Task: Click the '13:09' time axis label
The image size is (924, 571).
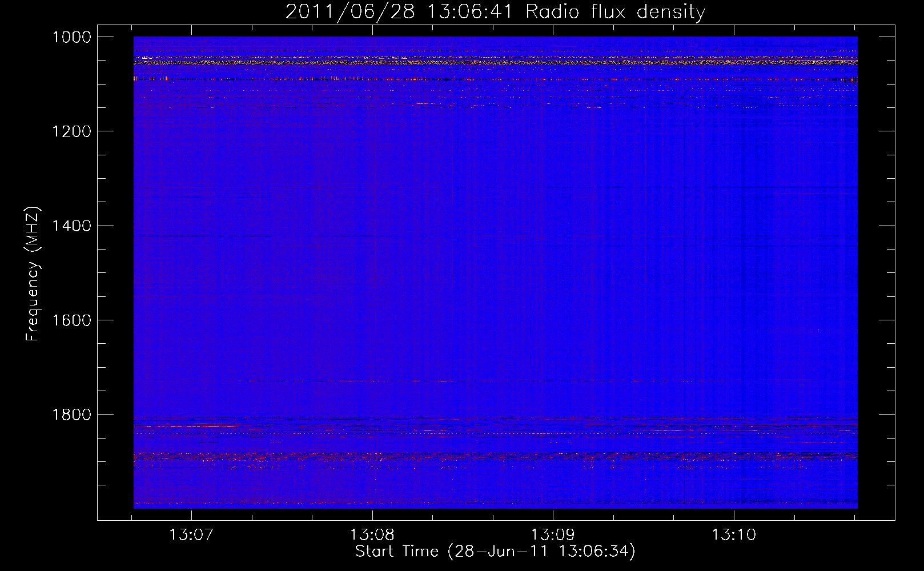Action: tap(552, 534)
